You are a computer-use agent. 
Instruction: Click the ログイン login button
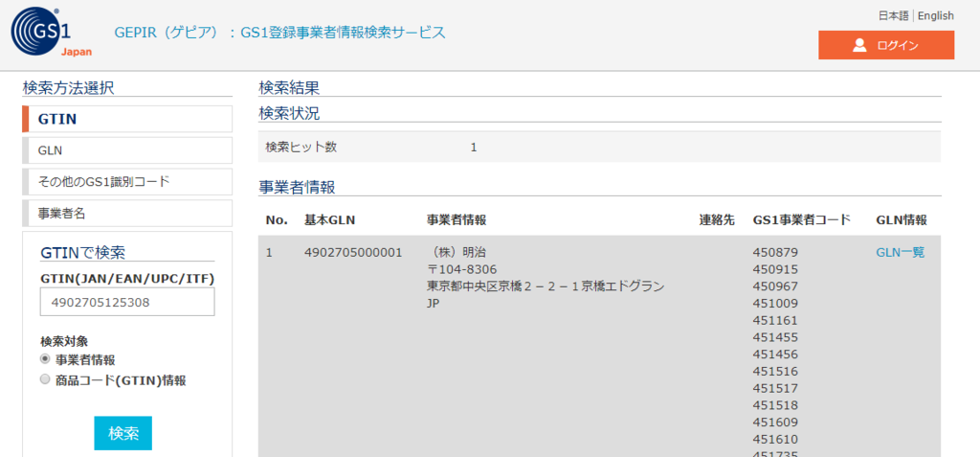886,45
